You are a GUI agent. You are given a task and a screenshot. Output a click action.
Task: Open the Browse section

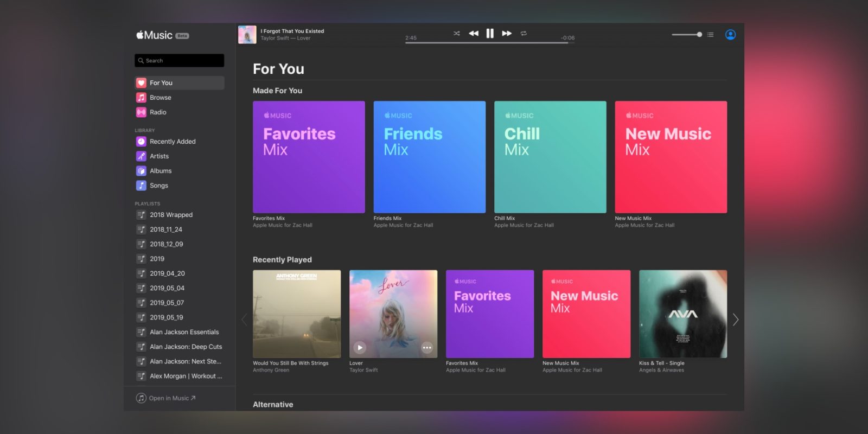coord(161,98)
